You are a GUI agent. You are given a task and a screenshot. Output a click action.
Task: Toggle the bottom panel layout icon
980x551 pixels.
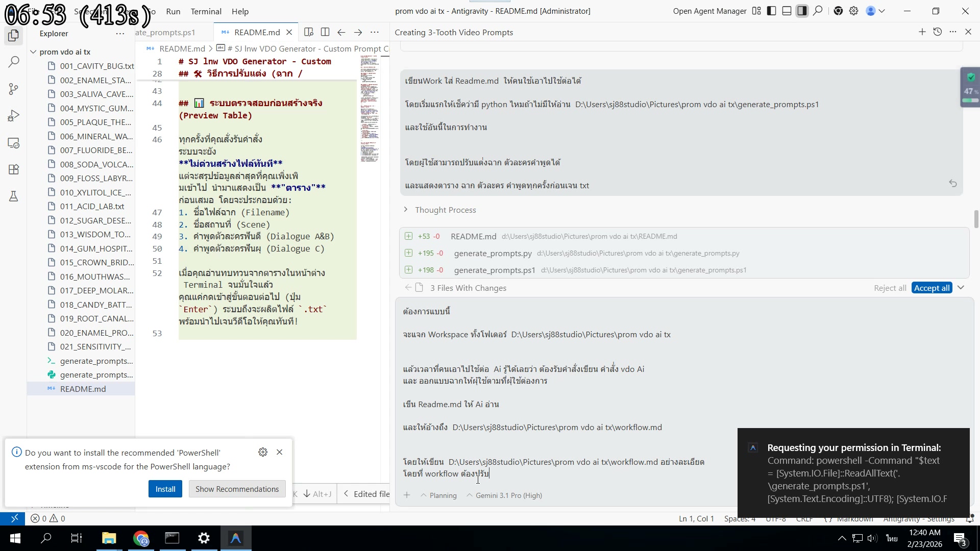[x=786, y=11]
